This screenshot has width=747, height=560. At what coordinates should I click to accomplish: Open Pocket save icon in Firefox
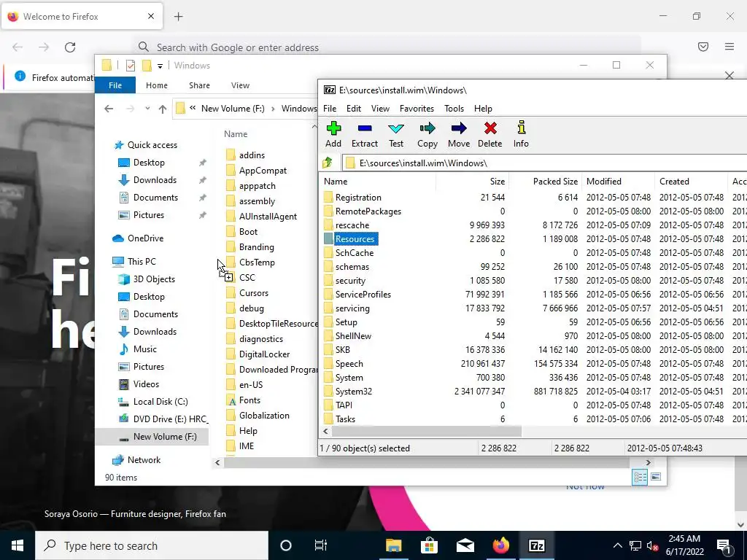coord(703,47)
